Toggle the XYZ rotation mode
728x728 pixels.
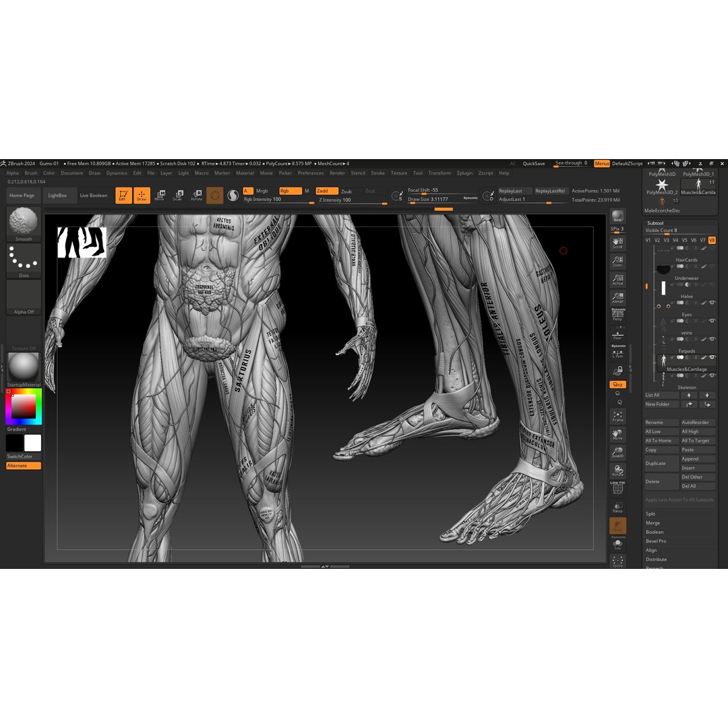coord(617,384)
